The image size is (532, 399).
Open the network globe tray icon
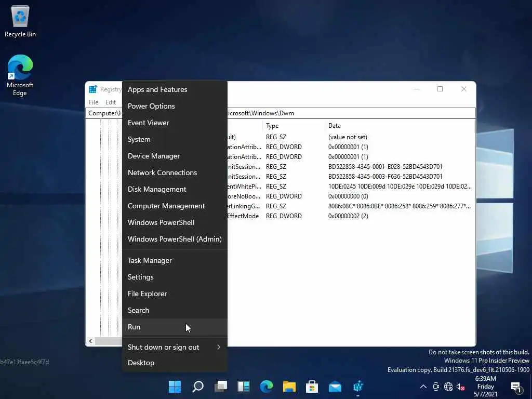pos(448,387)
